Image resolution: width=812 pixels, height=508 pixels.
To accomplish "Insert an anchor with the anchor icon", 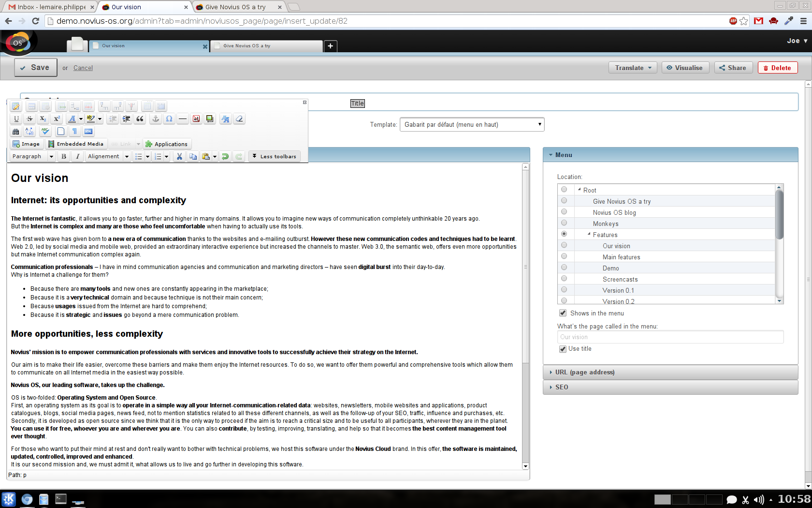I will point(155,119).
